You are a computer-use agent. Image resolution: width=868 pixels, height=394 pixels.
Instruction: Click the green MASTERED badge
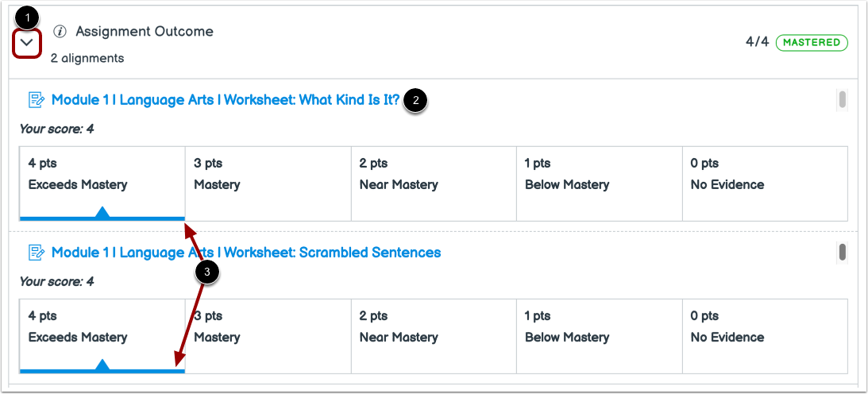click(x=812, y=42)
